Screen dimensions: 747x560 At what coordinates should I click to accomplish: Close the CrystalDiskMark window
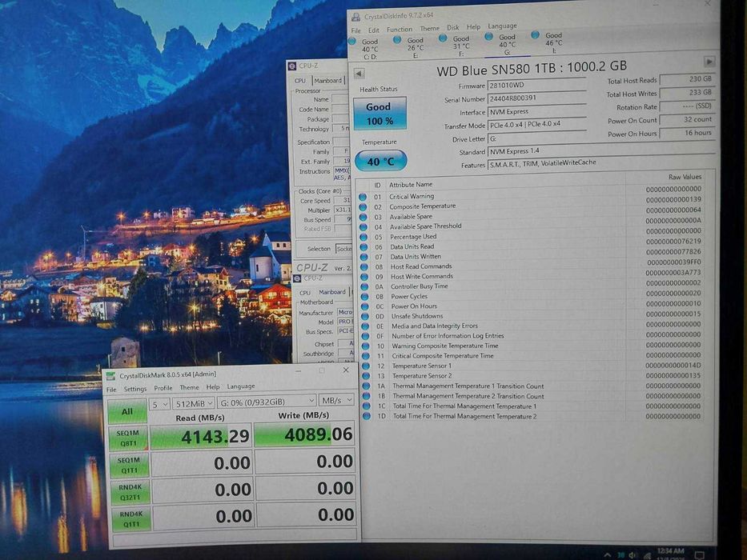pyautogui.click(x=346, y=370)
